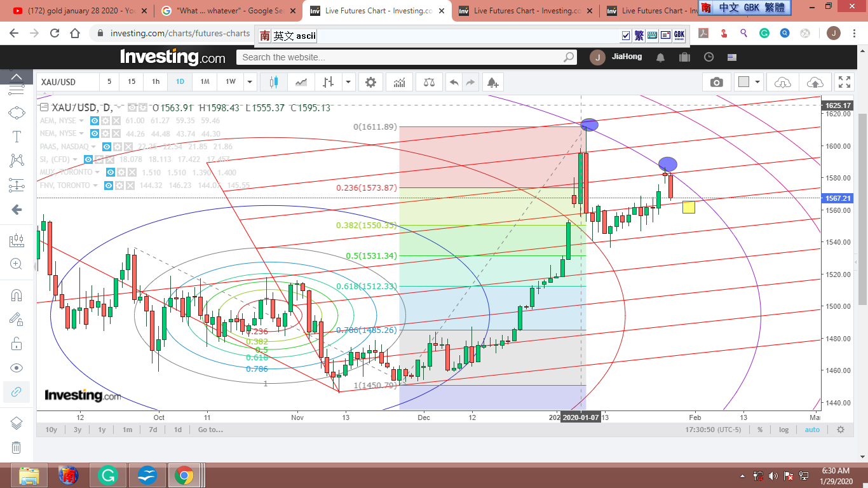Select the candlestick chart style icon
The image size is (868, 488).
(x=274, y=82)
